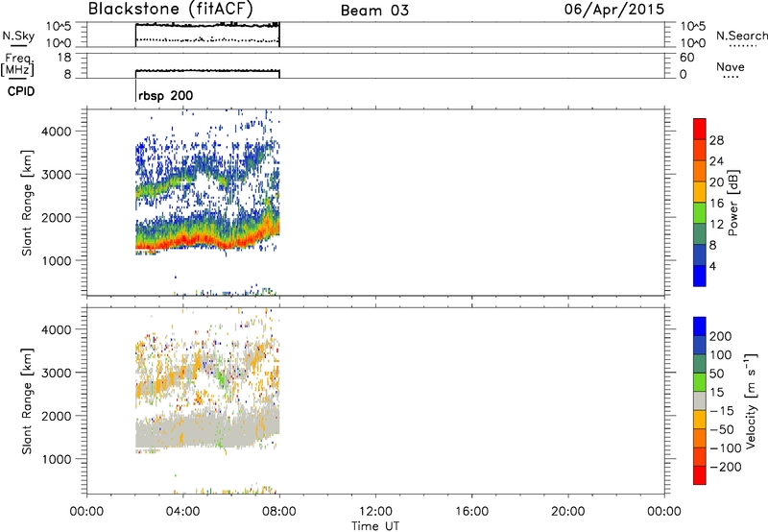The height and width of the screenshot is (532, 768).
Task: Click the blue bottom segment of Power colorbar
Action: point(700,276)
